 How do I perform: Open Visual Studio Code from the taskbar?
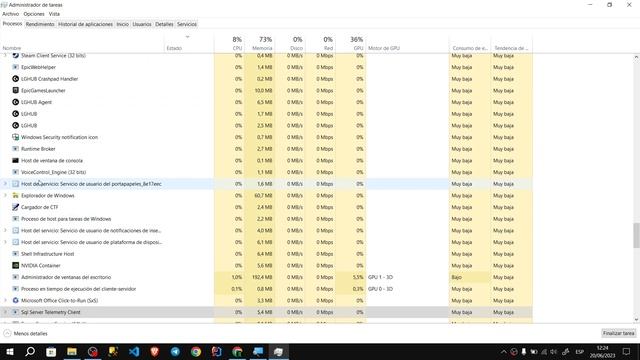tap(134, 351)
